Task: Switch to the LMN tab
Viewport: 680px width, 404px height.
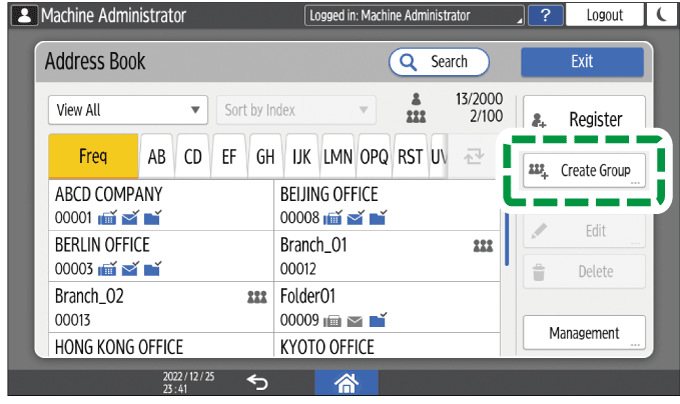Action: coord(338,156)
